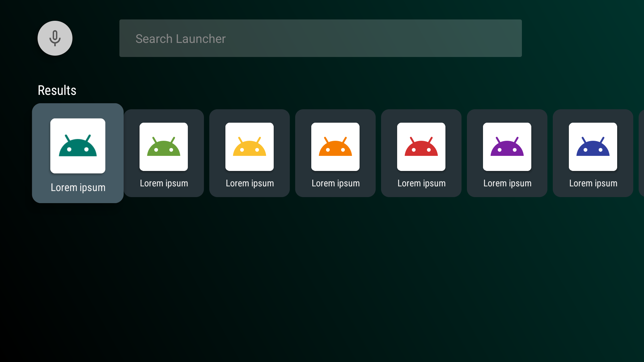
Task: Click the Search Launcher placeholder text
Action: 180,39
